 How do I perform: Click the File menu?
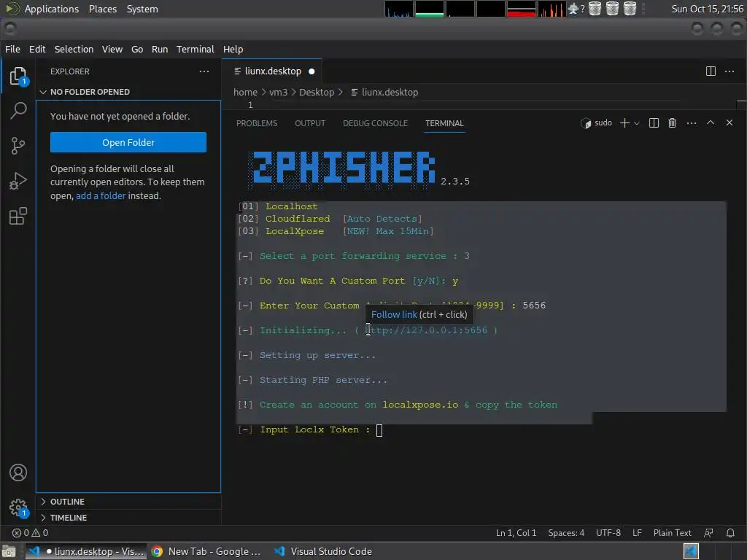(12, 49)
